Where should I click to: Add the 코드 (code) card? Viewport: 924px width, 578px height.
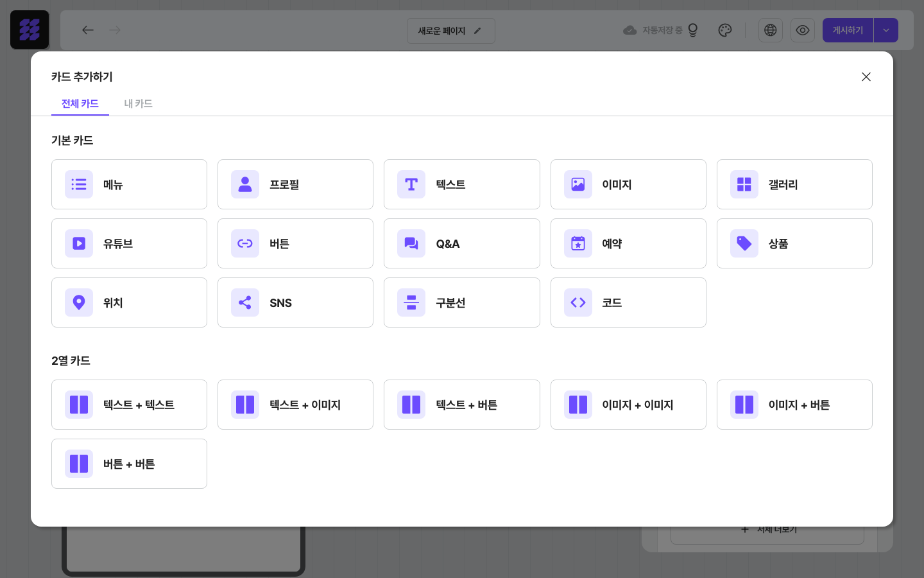(628, 302)
